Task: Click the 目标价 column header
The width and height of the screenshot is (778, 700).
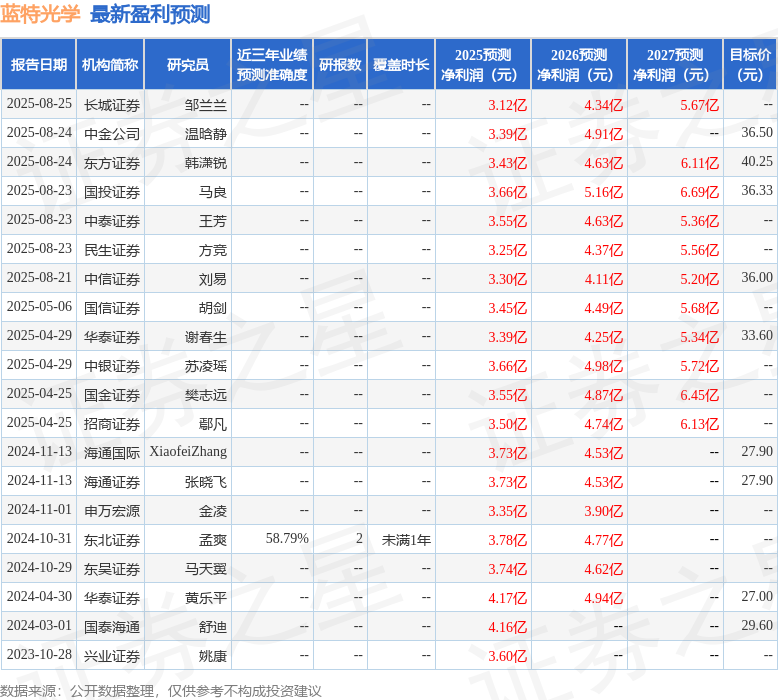Action: (751, 64)
